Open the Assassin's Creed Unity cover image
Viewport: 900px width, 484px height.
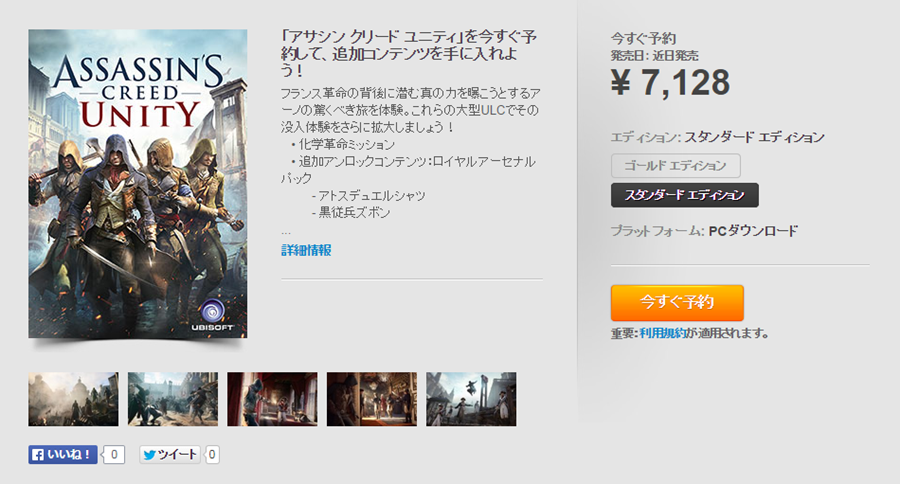pos(138,184)
